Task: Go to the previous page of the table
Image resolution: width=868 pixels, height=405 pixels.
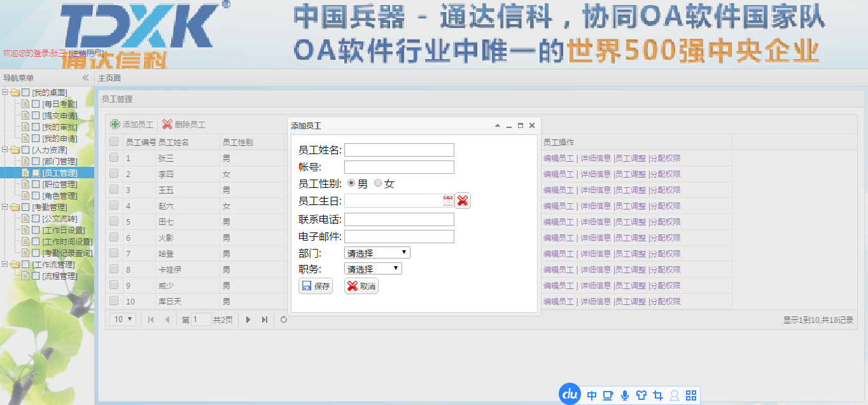Action: pyautogui.click(x=167, y=320)
